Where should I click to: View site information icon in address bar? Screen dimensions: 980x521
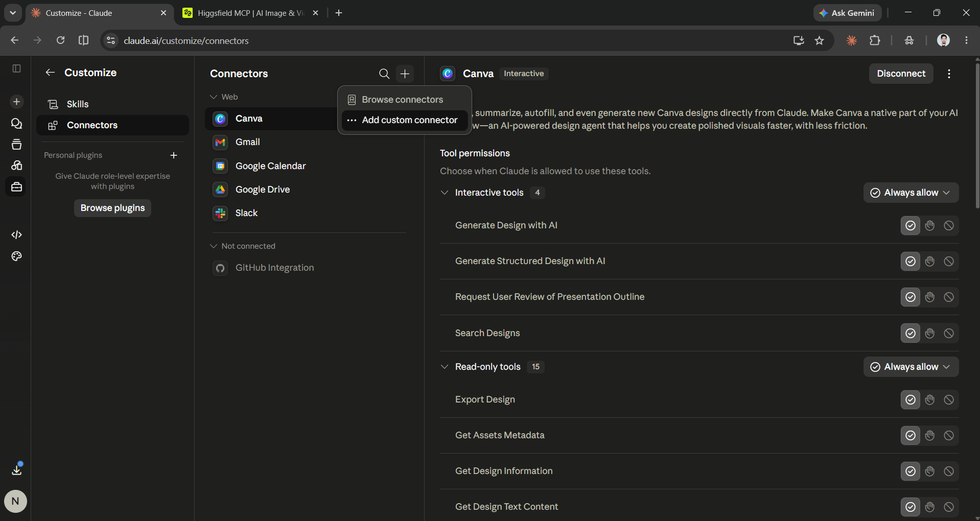(110, 40)
